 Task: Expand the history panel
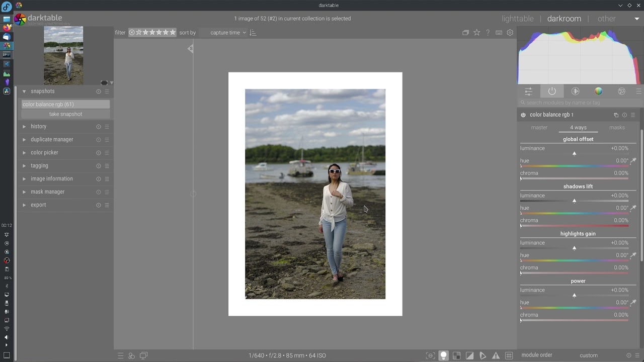tap(38, 127)
